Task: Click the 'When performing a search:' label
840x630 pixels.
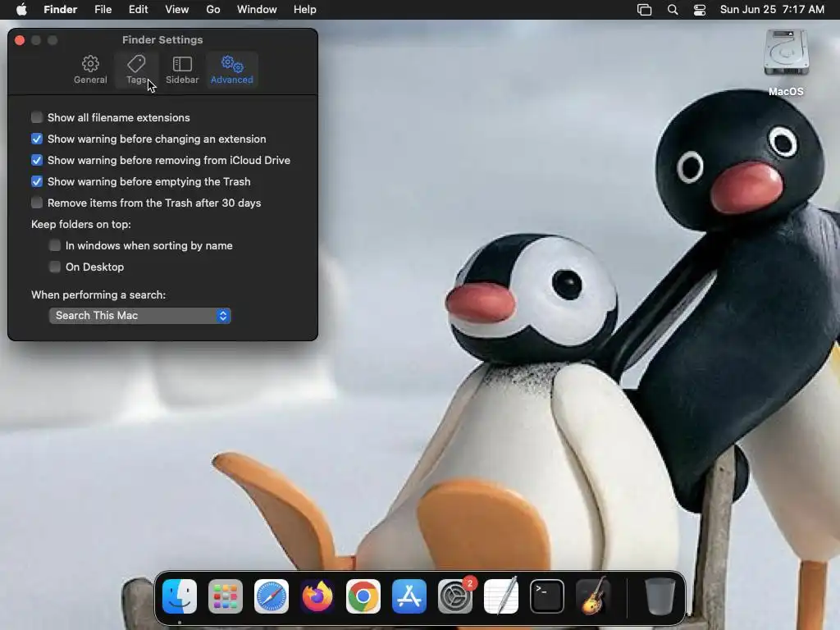Action: [x=98, y=295]
